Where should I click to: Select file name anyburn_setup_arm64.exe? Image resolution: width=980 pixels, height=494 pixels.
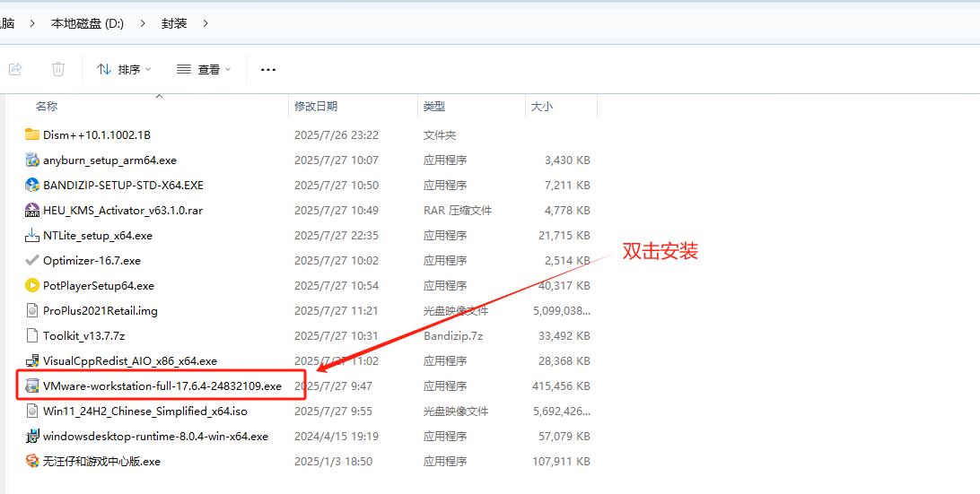point(110,160)
